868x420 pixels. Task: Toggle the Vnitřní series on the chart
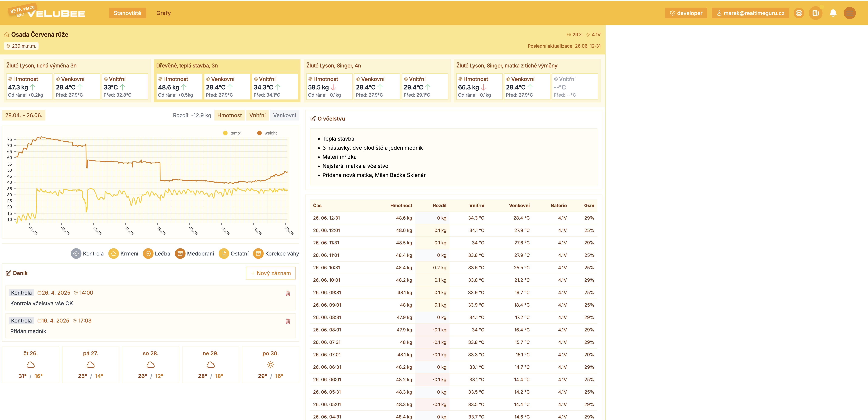(257, 115)
